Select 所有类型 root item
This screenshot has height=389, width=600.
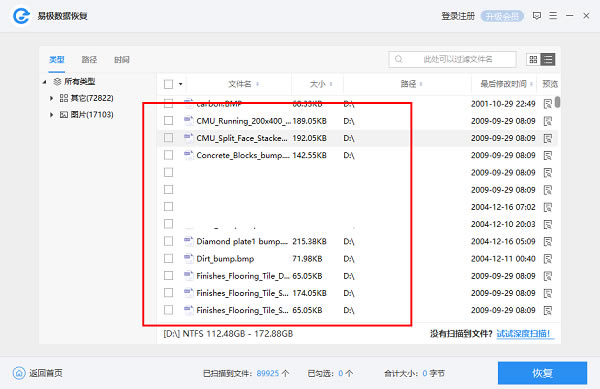[x=80, y=81]
